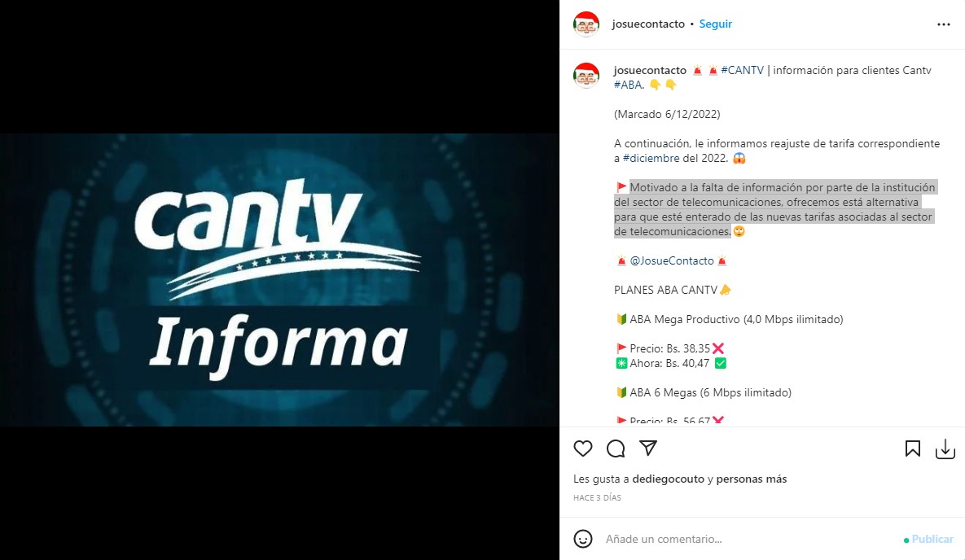Image resolution: width=965 pixels, height=560 pixels.
Task: Click the Cantv Informa post image
Action: pos(279,280)
